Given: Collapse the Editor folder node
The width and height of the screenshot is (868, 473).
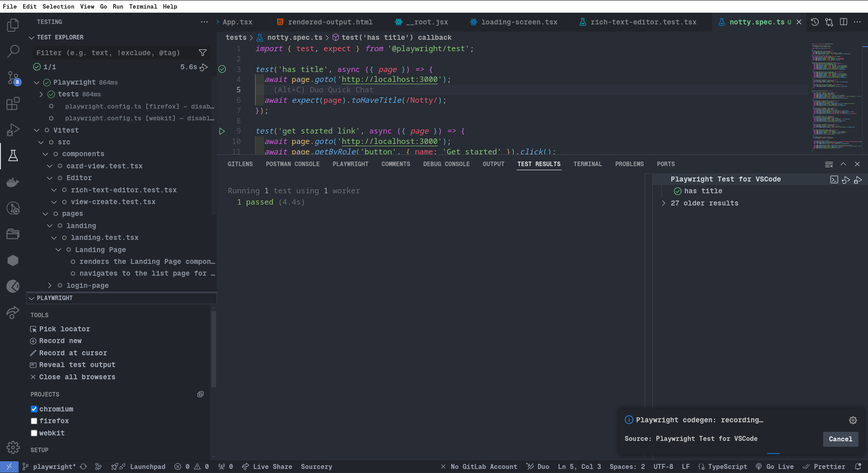Looking at the screenshot, I should point(50,178).
